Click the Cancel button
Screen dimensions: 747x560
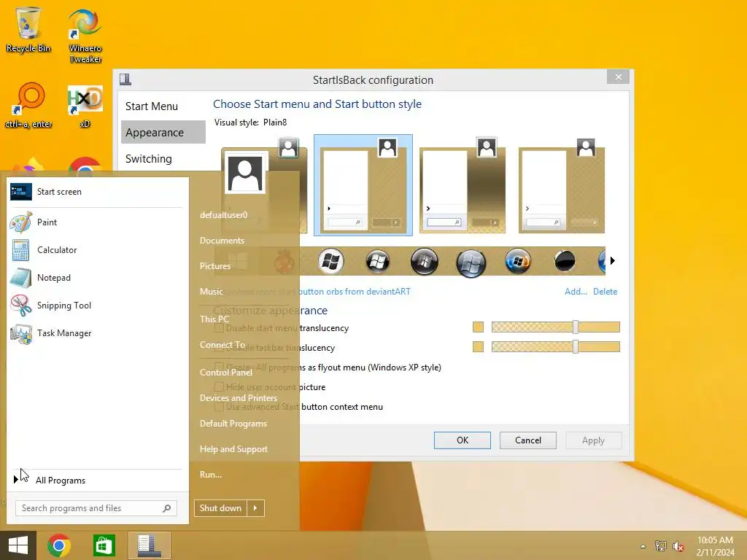tap(528, 440)
